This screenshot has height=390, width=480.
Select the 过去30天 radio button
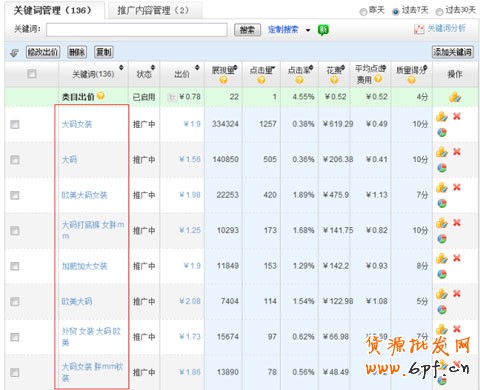(x=439, y=12)
